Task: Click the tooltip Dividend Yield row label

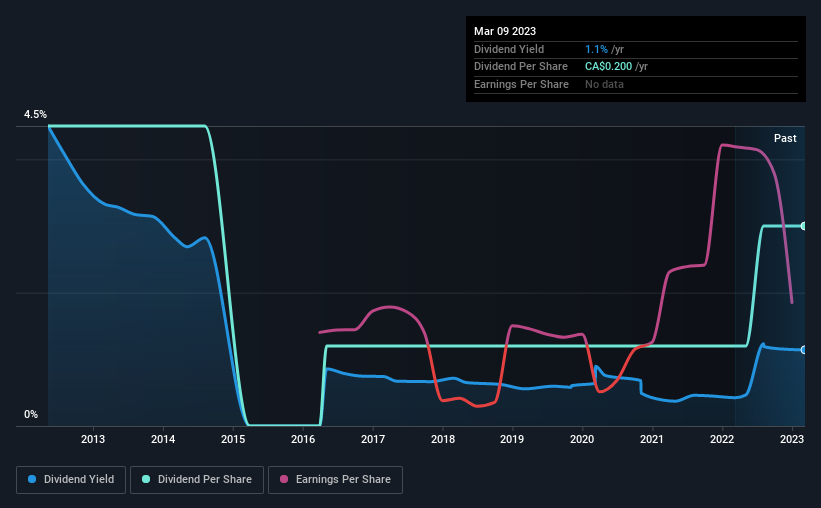Action: pyautogui.click(x=509, y=49)
